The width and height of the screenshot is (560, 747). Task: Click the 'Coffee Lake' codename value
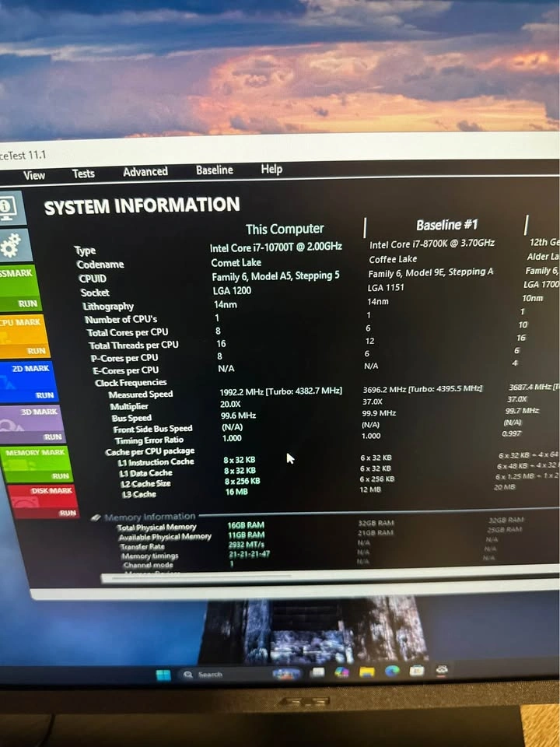coord(393,259)
